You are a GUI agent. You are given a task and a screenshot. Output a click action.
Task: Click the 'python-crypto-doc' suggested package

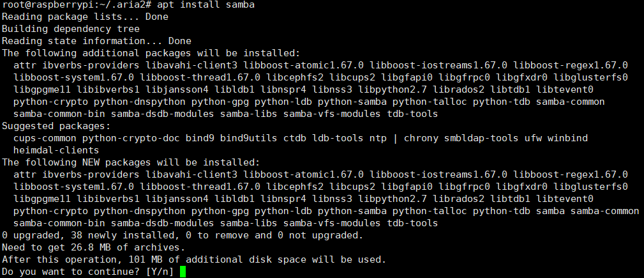pos(131,138)
